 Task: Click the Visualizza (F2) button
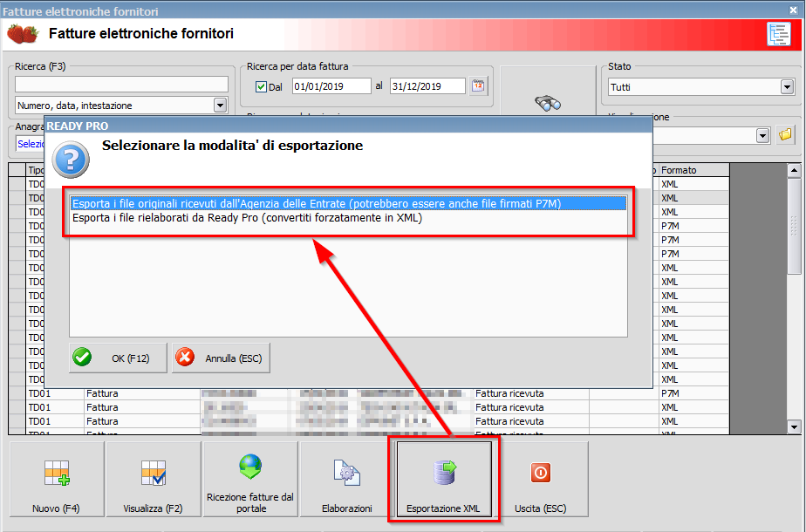click(x=154, y=479)
